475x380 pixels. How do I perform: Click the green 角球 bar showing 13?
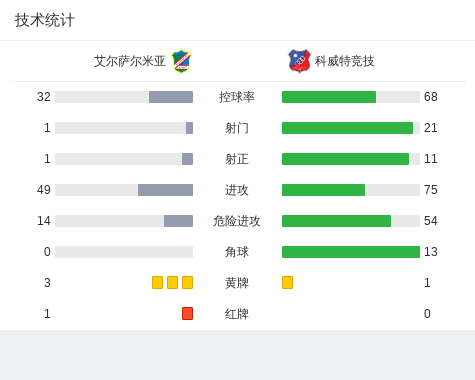[x=351, y=252]
